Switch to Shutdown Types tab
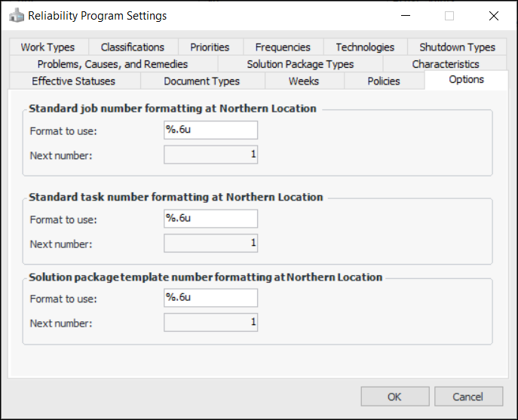Image resolution: width=518 pixels, height=420 pixels. pyautogui.click(x=457, y=48)
